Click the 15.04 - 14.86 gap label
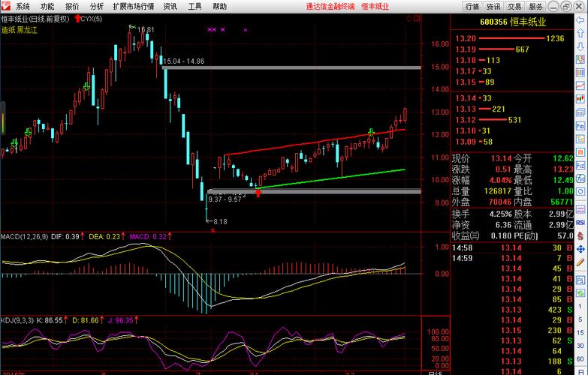Viewport: 588px width, 375px height. (184, 61)
